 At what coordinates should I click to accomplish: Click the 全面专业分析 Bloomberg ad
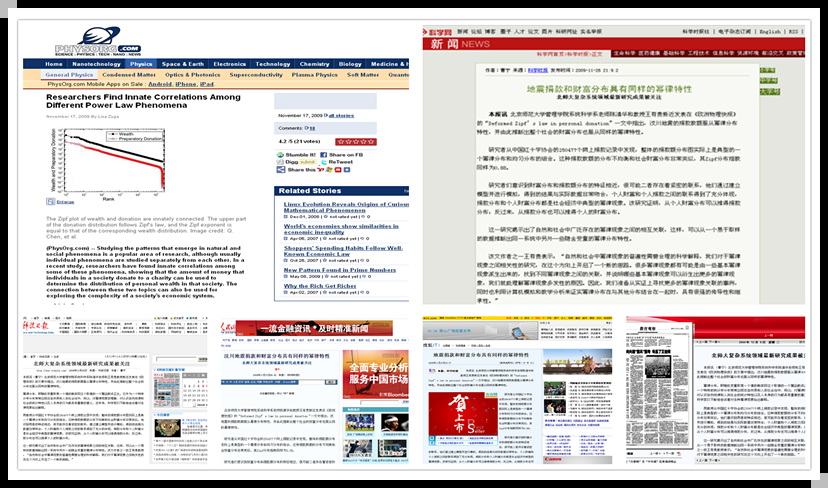coord(375,373)
